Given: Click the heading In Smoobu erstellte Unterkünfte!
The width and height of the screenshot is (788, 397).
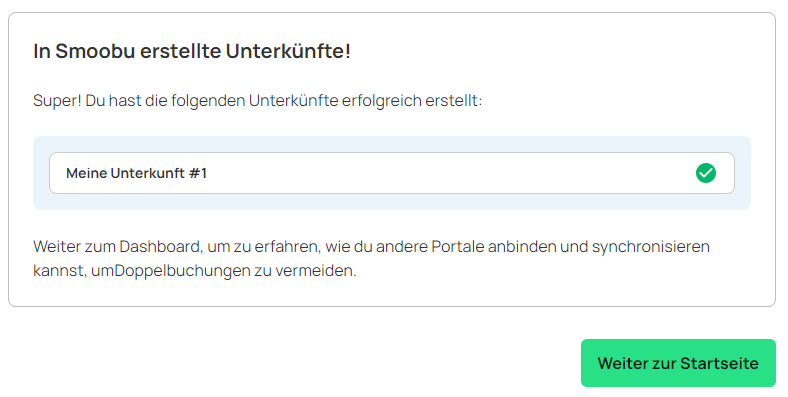Looking at the screenshot, I should tap(191, 51).
